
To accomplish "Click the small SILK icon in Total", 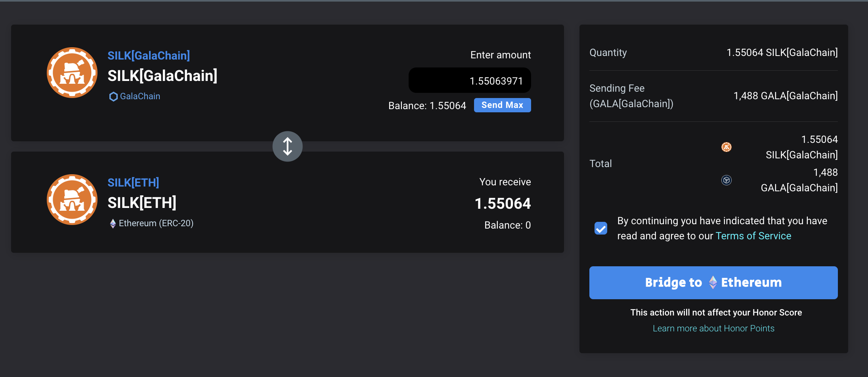I will [727, 147].
